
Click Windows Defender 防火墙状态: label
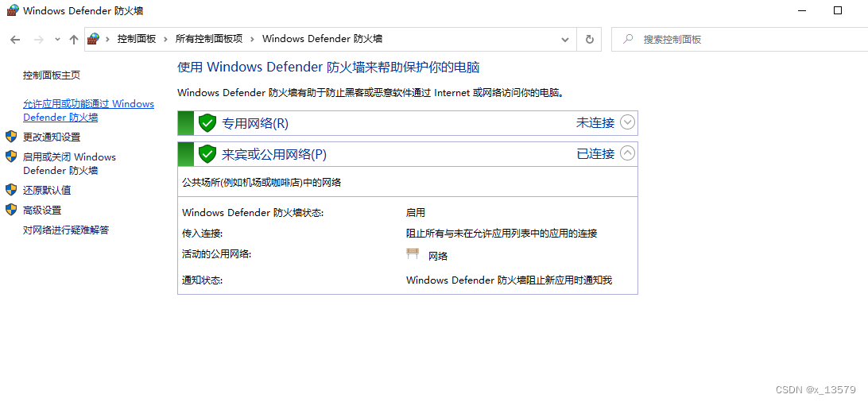coord(253,212)
